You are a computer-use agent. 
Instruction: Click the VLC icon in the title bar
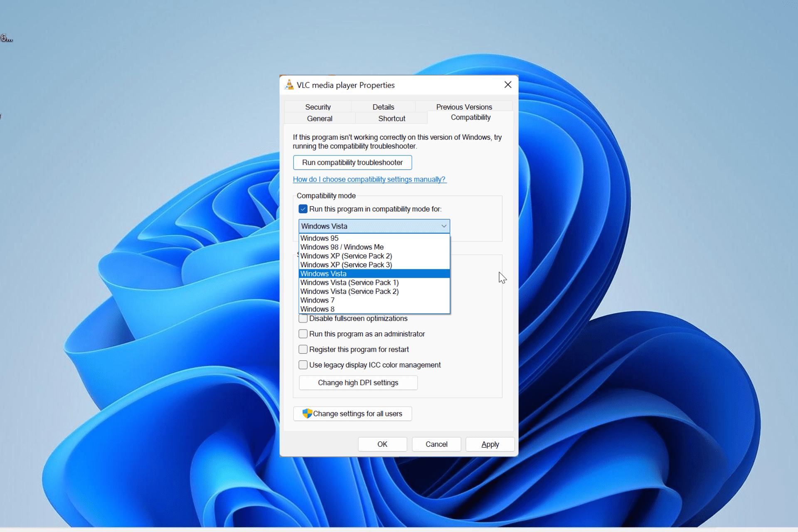pos(289,84)
